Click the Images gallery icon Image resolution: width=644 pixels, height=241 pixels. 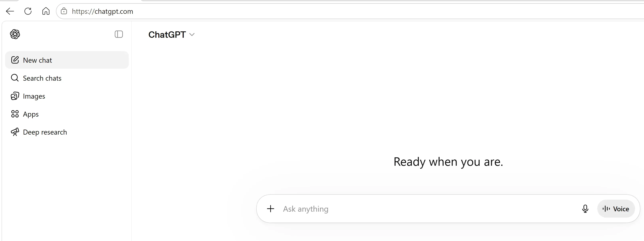click(x=15, y=96)
